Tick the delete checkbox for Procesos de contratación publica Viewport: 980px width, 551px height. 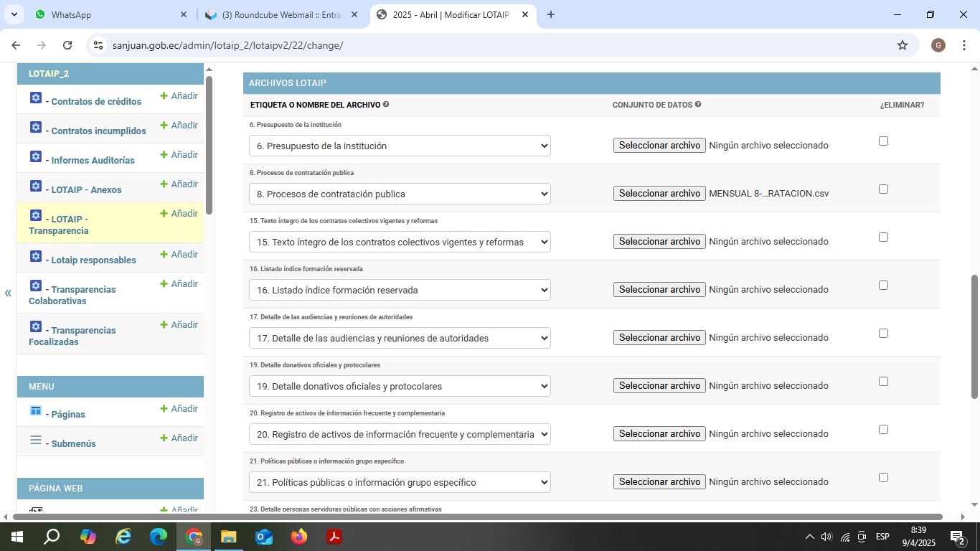(x=883, y=189)
